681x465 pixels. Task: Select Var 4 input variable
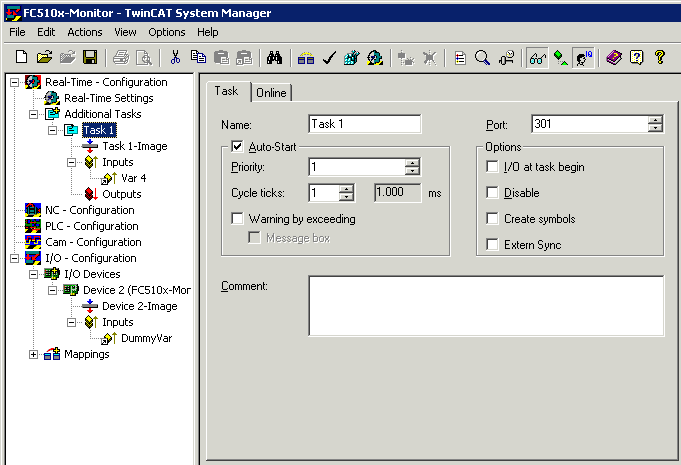133,178
